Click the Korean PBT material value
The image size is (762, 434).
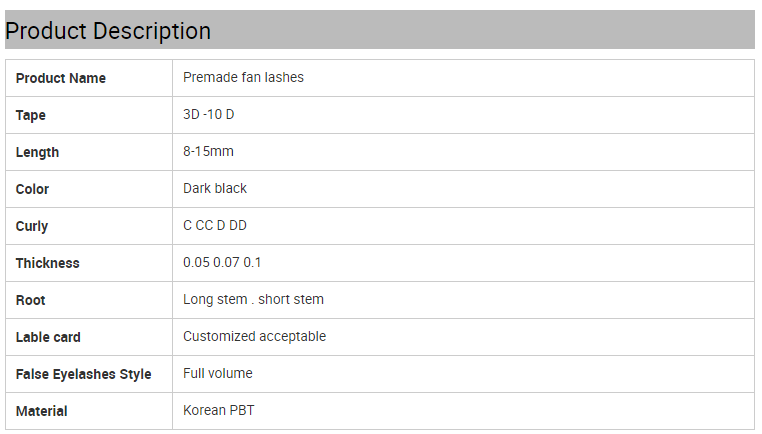(219, 410)
